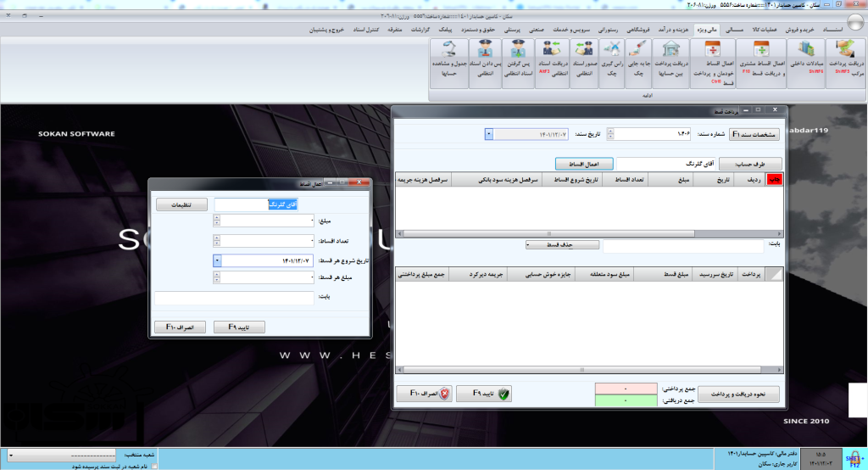Open پس گرفتن اسناد انتظامی icon
Screen dimensions: 868x470
[519, 63]
